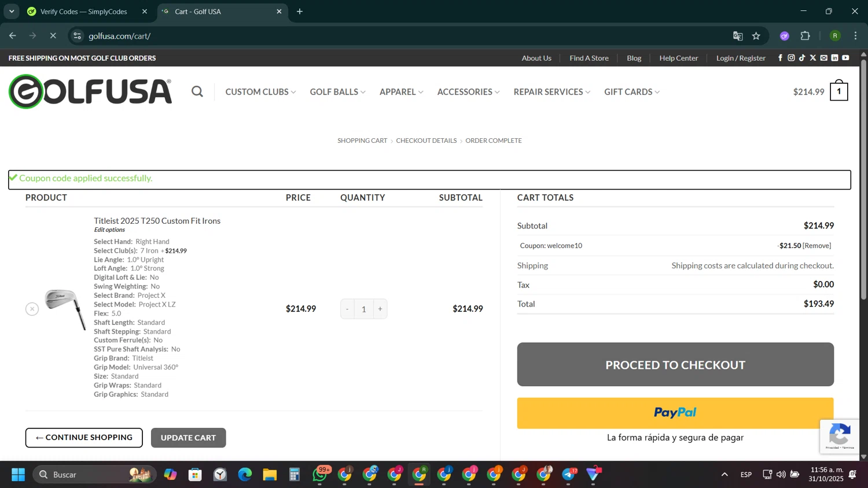Image resolution: width=868 pixels, height=488 pixels.
Task: Open the Login / Register link
Action: (x=741, y=58)
